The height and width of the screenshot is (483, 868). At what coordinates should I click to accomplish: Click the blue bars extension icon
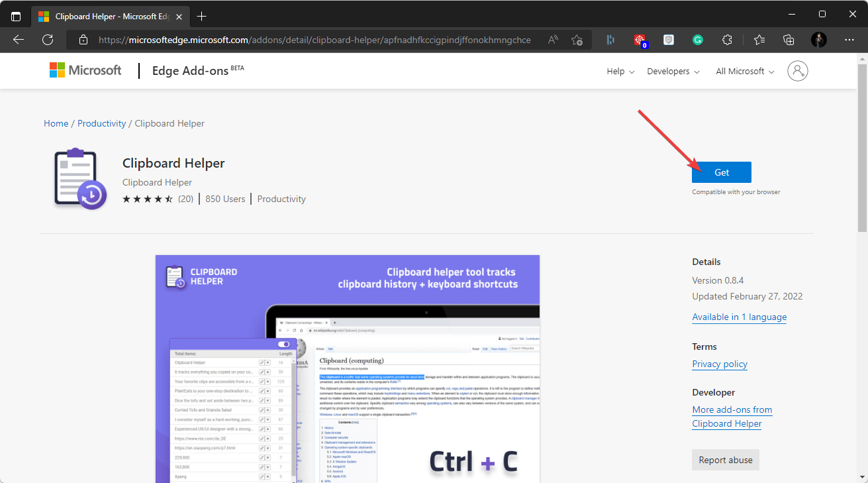click(x=610, y=40)
